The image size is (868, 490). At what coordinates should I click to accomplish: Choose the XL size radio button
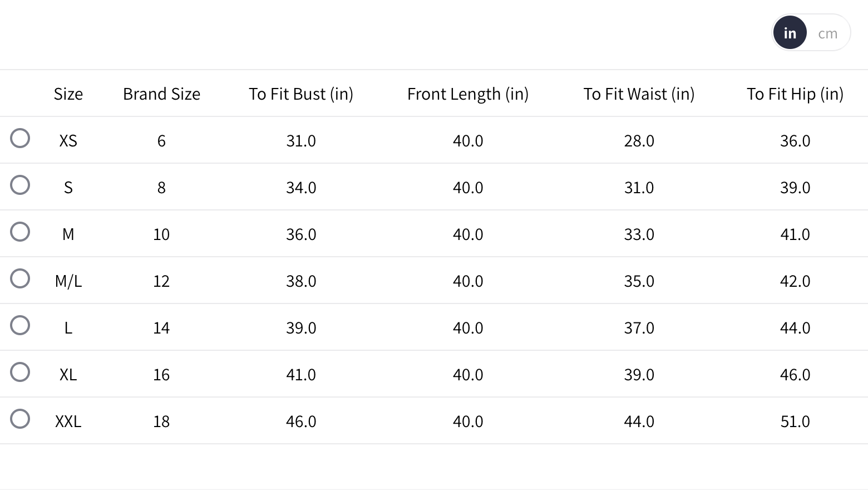(20, 372)
